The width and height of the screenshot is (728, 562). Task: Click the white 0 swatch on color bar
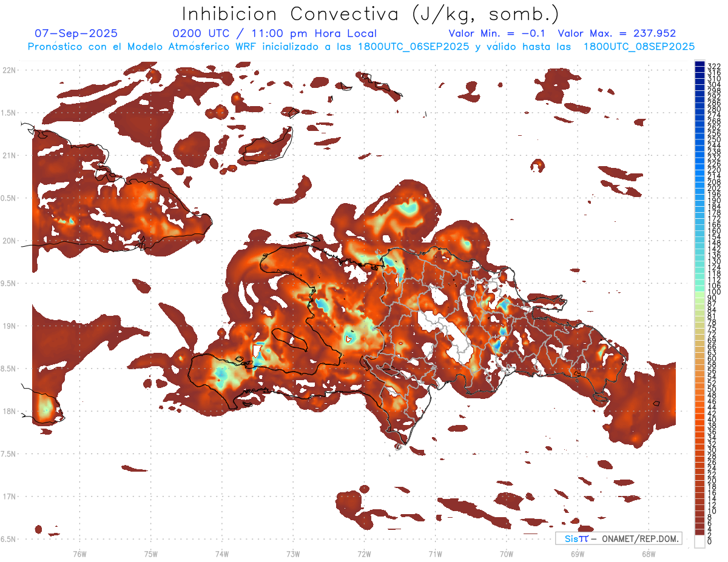(x=700, y=541)
